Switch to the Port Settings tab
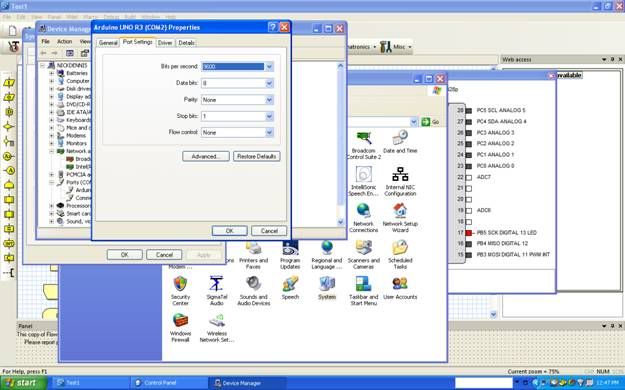This screenshot has height=390, width=625. point(138,42)
